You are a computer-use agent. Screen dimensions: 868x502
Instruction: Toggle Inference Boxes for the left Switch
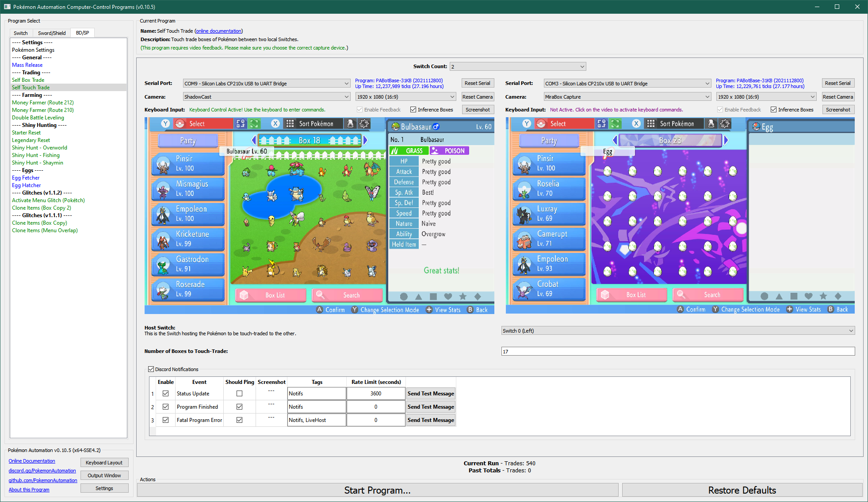(413, 110)
